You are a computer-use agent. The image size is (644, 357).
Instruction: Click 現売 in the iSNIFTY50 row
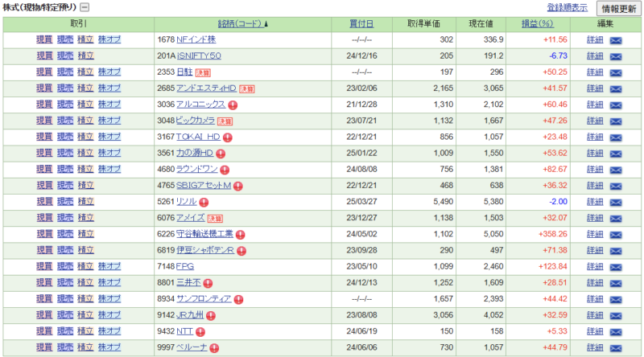[65, 55]
